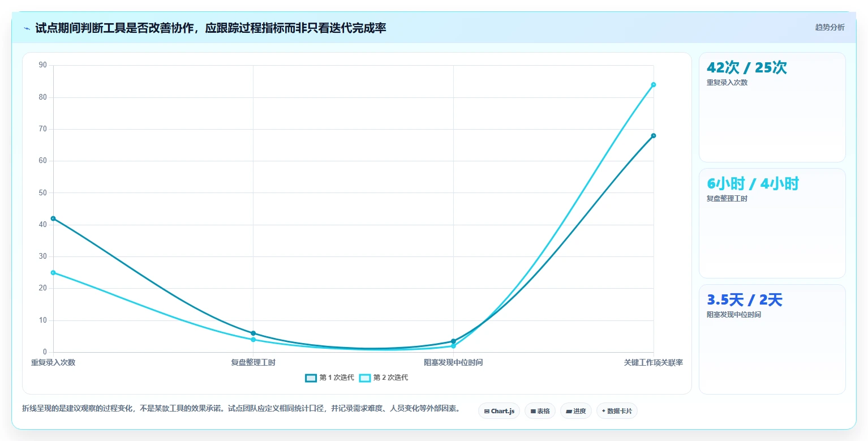Select the lower point at 阻塞发现中位时间 (第 2 次迭代)
868x441 pixels.
coord(453,346)
